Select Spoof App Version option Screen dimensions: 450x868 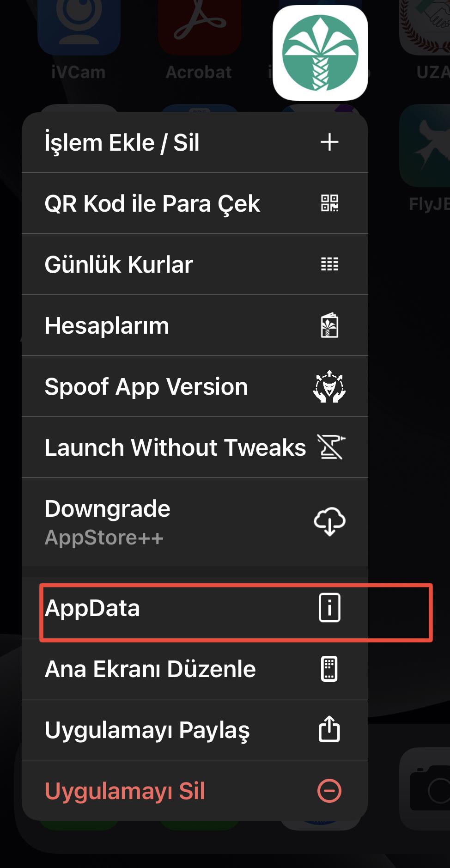tap(146, 386)
